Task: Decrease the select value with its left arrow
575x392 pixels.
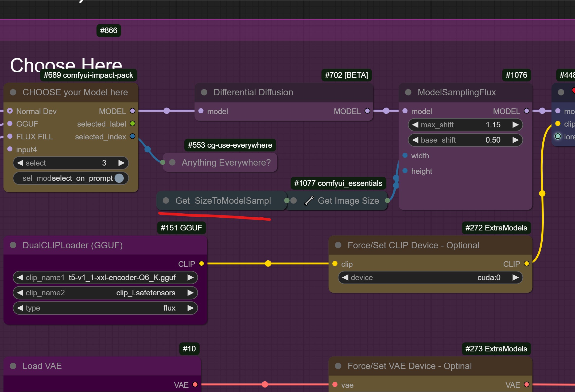Action: click(20, 163)
